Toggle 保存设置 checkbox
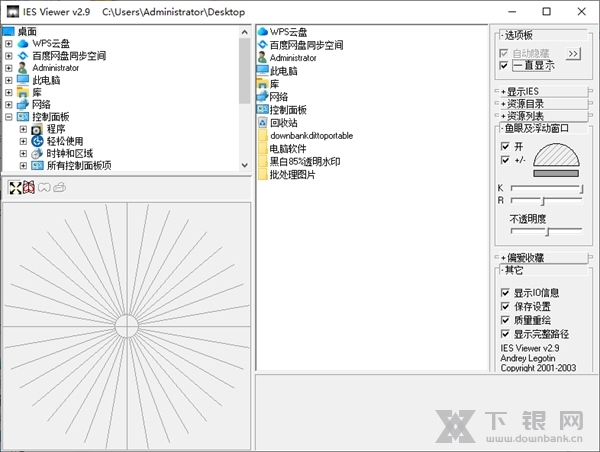This screenshot has width=600, height=452. click(505, 307)
